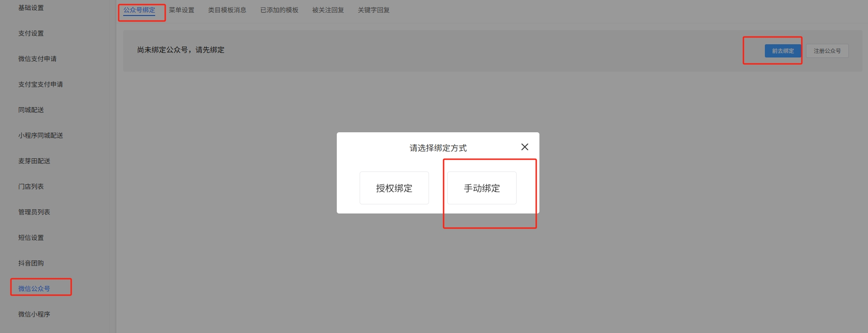Choose 授权绑定 binding option

[394, 188]
